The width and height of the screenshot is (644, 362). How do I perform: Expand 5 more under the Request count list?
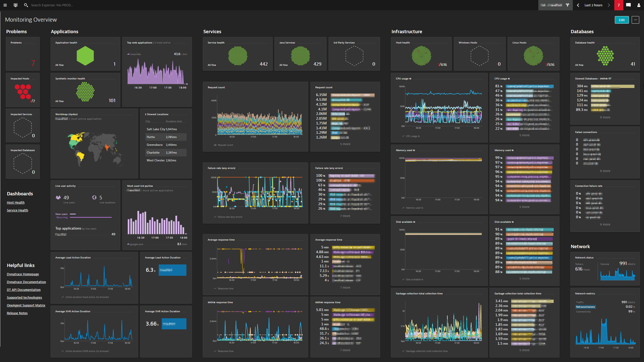click(345, 144)
